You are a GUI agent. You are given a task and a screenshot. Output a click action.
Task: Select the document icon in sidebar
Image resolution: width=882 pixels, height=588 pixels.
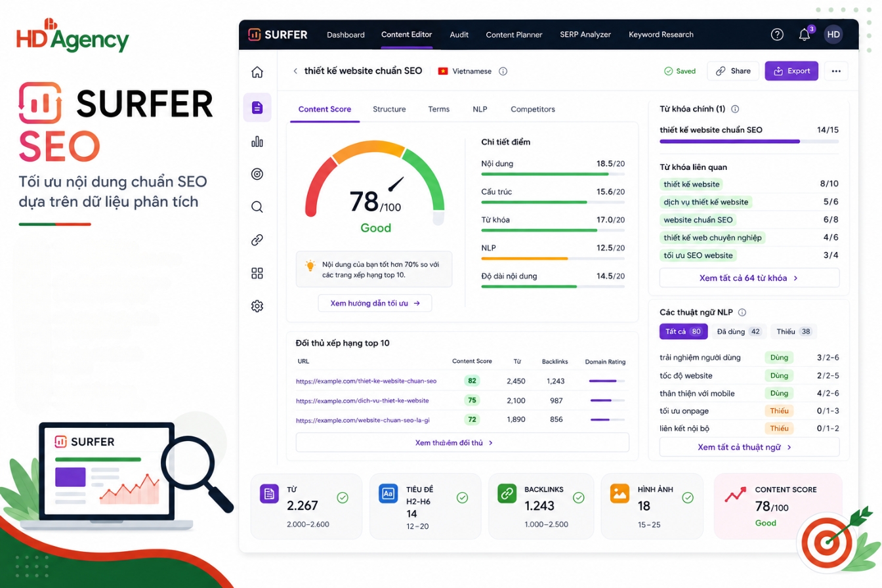click(x=257, y=108)
